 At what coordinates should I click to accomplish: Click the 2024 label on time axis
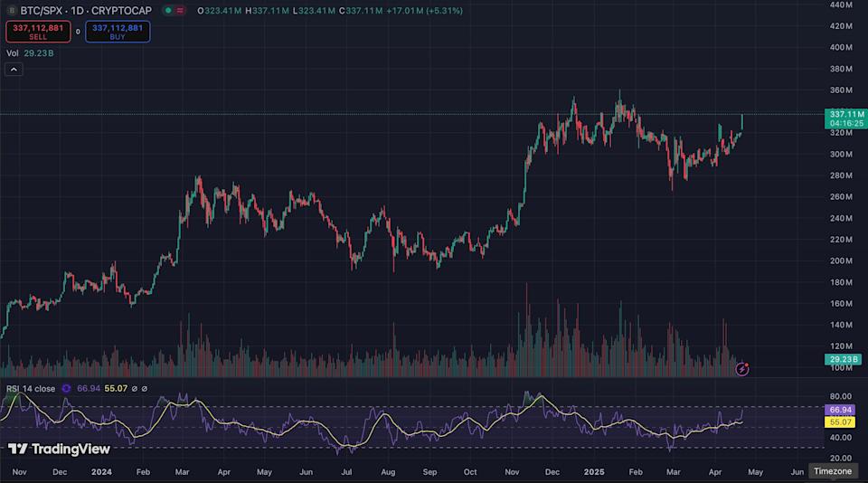click(101, 472)
